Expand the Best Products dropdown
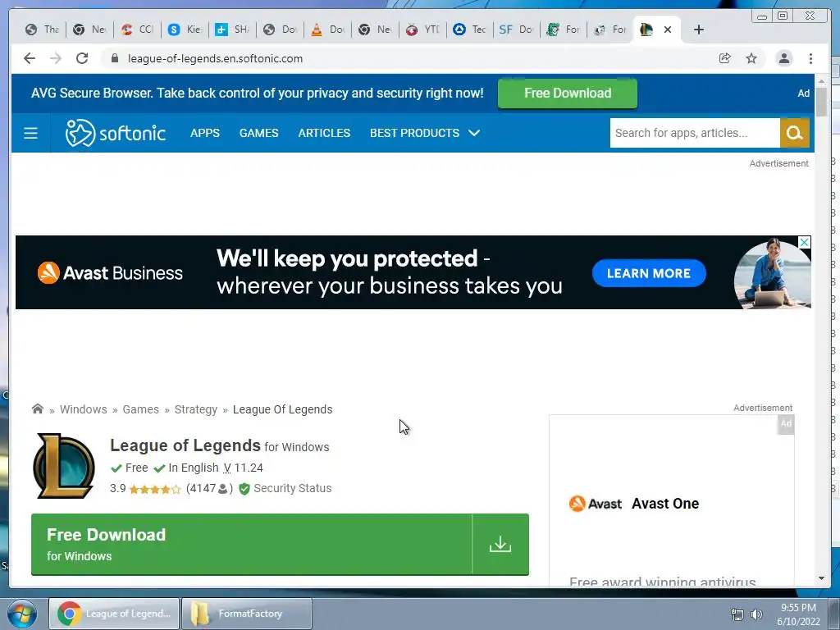The height and width of the screenshot is (630, 840). 425,133
